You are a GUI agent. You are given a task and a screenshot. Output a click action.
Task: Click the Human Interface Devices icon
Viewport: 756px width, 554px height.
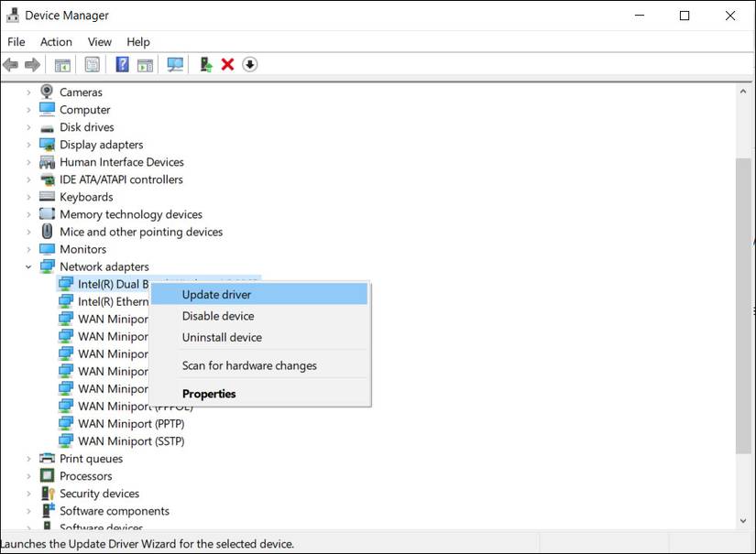pos(47,162)
